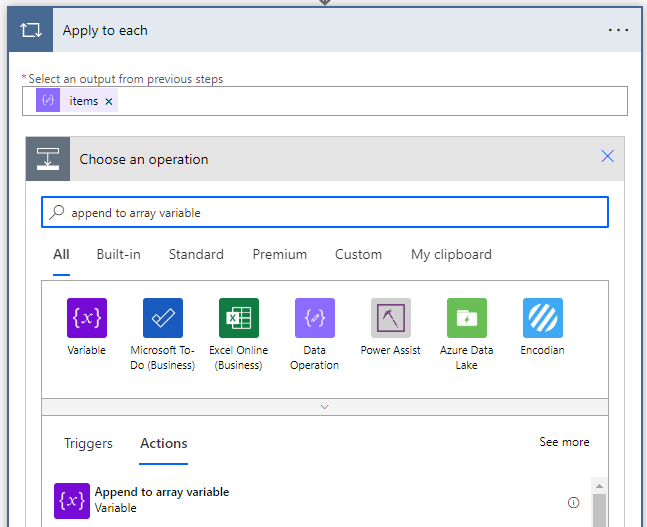Pick the Azure Data Lake connector
Screen dimensions: 647x527
pyautogui.click(x=467, y=318)
